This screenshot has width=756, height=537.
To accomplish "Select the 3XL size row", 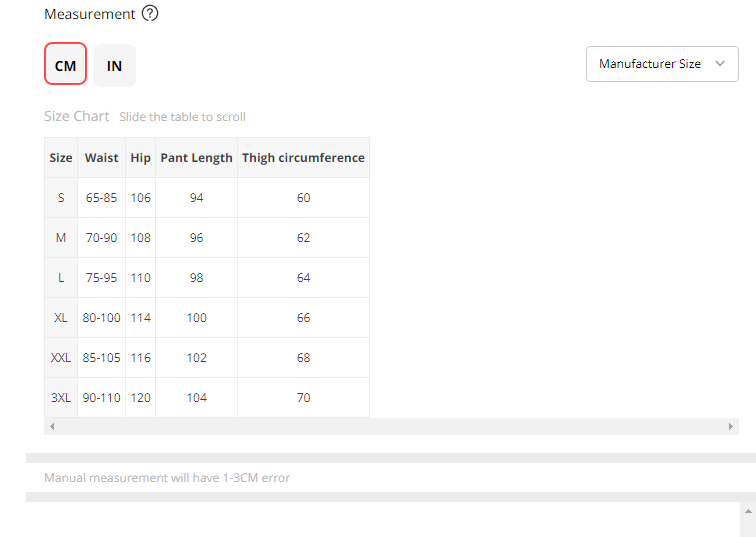I will [61, 398].
